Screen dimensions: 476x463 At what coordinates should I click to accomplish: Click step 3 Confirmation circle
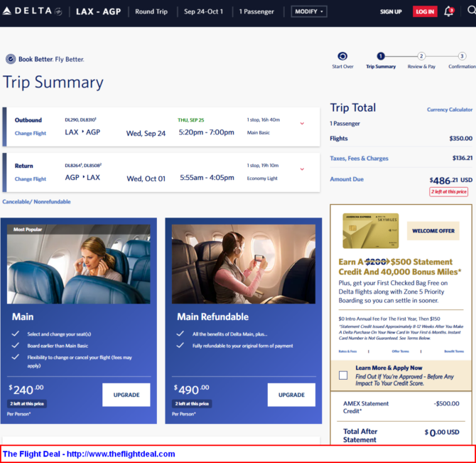[x=462, y=56]
